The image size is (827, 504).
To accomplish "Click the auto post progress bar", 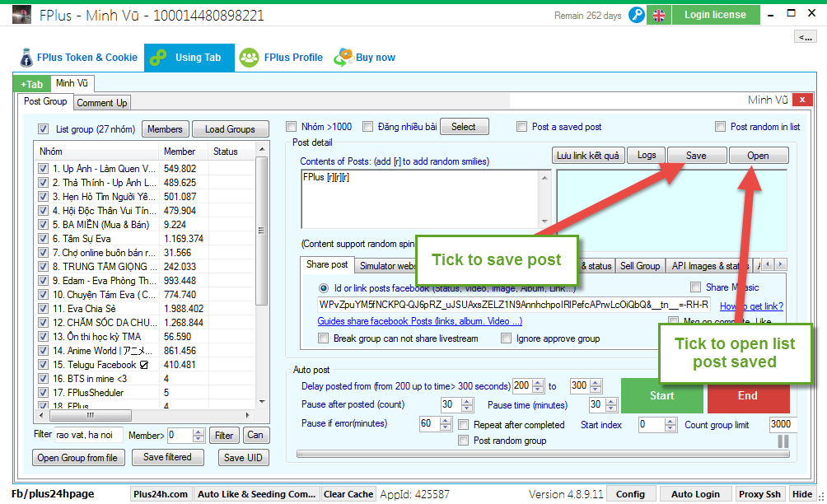I will click(x=543, y=454).
